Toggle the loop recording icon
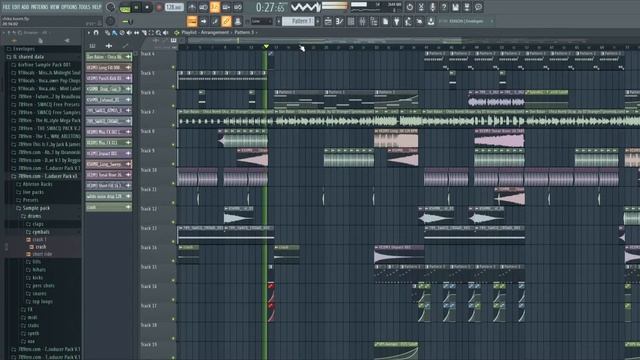The height and width of the screenshot is (360, 640). coord(238,7)
